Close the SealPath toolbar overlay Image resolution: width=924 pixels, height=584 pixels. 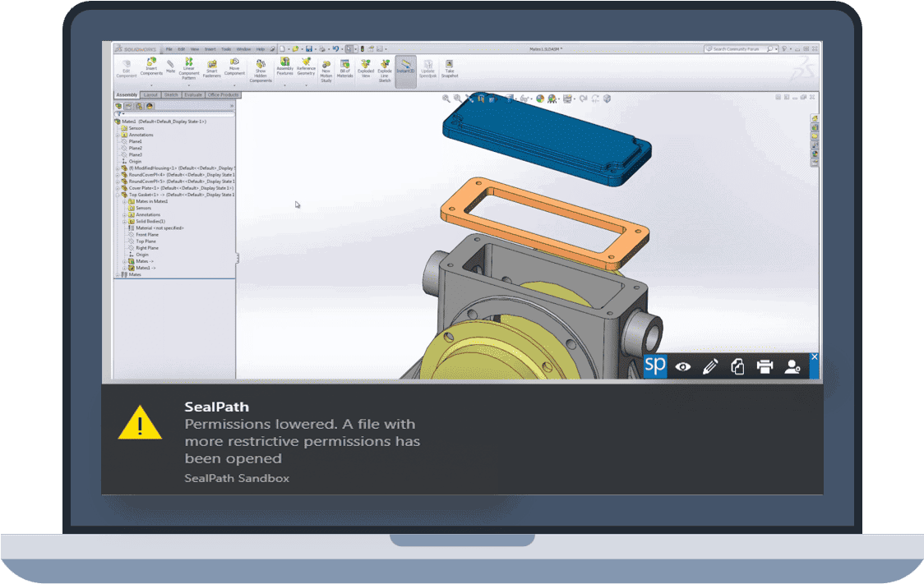tap(815, 357)
